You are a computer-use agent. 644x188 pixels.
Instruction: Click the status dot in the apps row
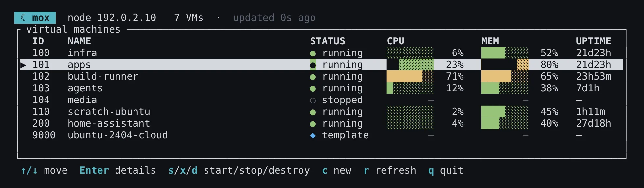click(x=313, y=65)
